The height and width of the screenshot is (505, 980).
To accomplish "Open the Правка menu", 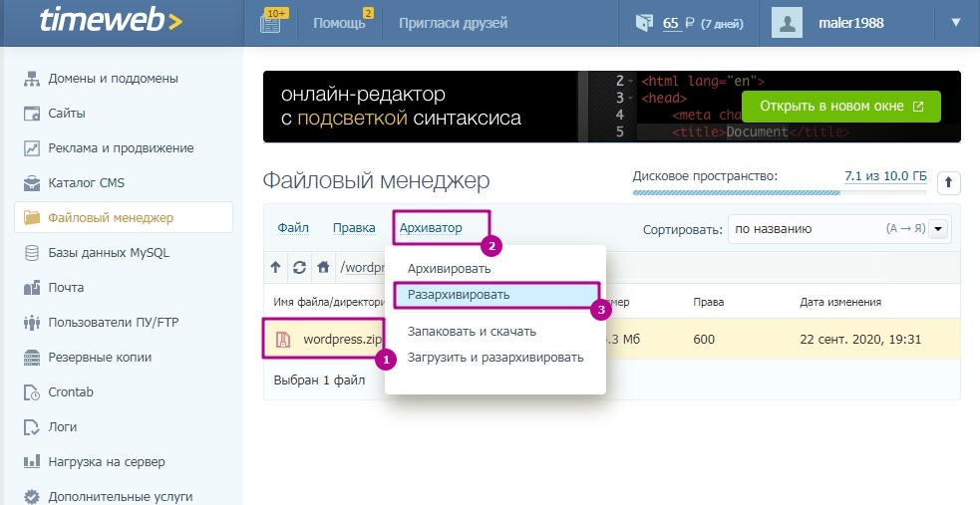I will (x=354, y=228).
